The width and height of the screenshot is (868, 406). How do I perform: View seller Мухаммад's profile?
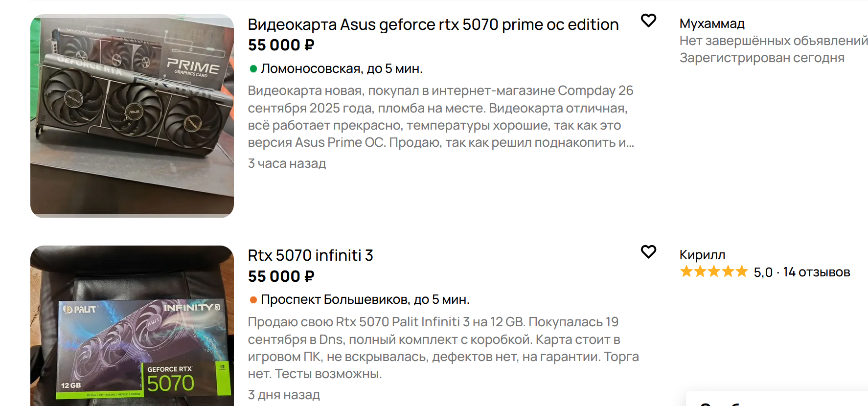pos(712,23)
